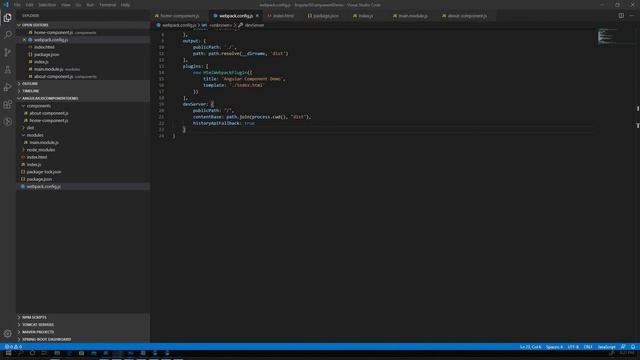Change JavaScript language mode
The image size is (640, 360).
pos(607,347)
